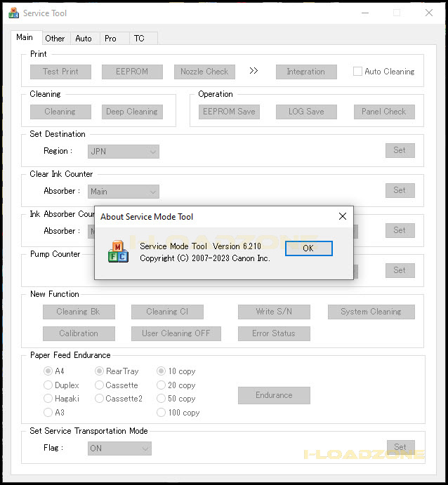Viewport: 448px width, 485px height.
Task: Enable the Auto Cleaning checkbox
Action: 357,72
